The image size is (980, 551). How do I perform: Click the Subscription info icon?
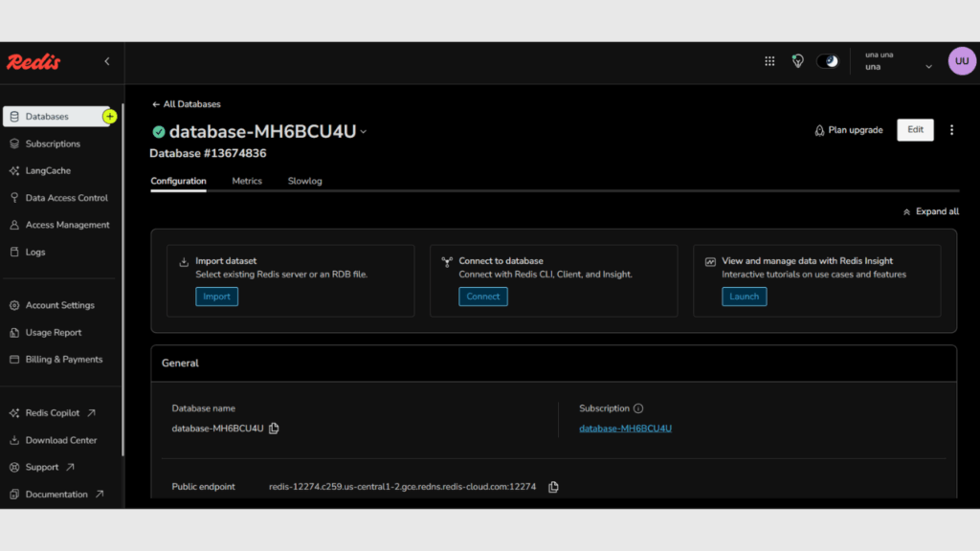click(638, 408)
